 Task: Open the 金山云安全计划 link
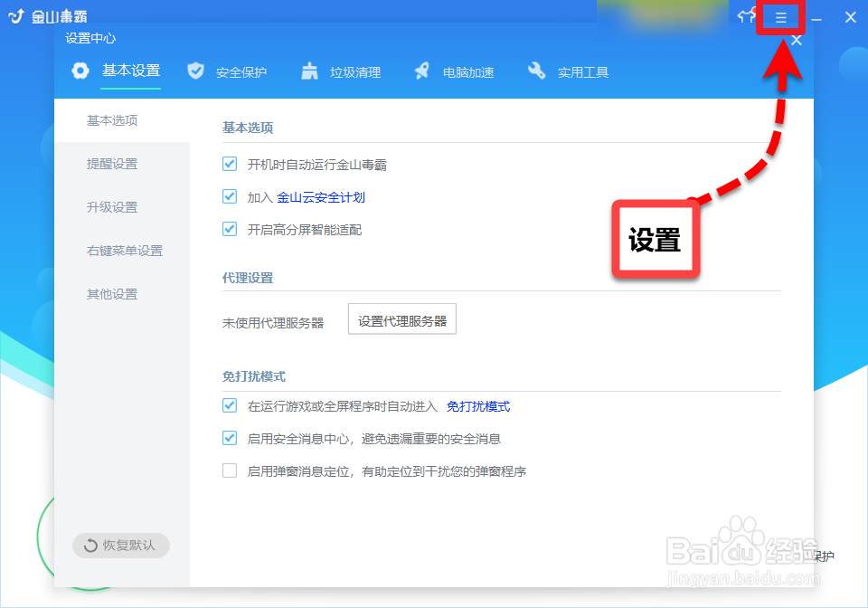coord(320,197)
